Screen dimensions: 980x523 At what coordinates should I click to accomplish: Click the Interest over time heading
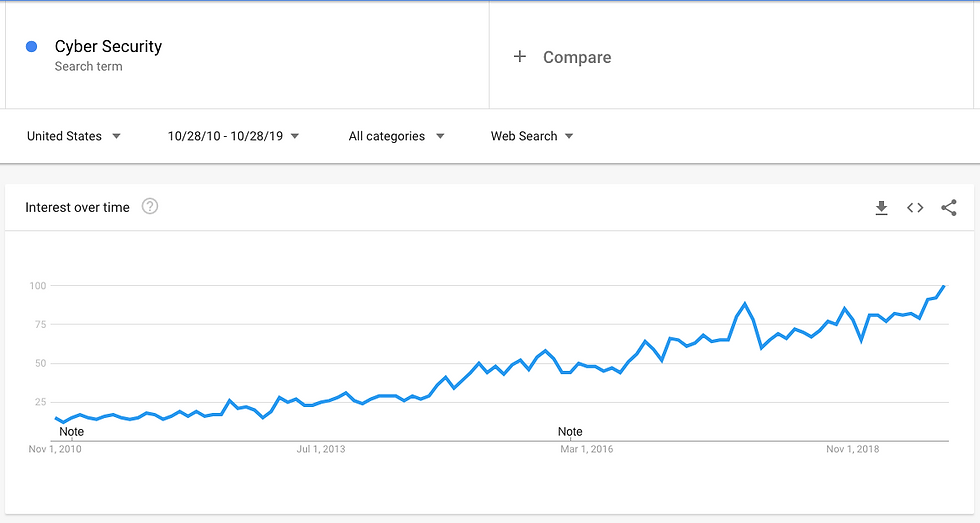coord(78,207)
